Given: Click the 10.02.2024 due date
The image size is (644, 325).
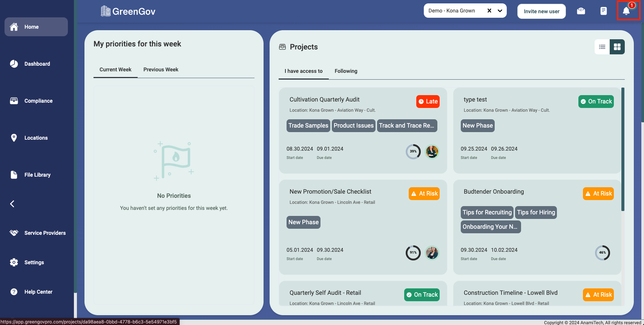Looking at the screenshot, I should click(504, 250).
